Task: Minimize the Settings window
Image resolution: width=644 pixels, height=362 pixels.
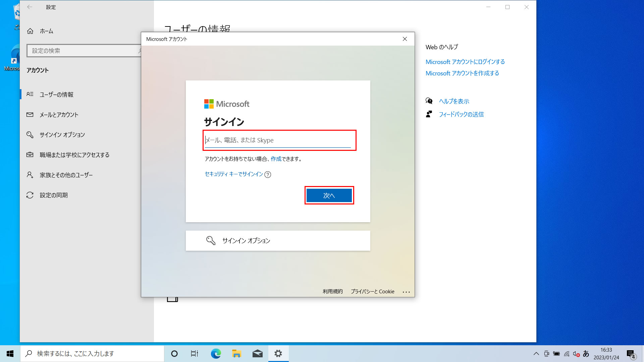Action: pos(488,7)
